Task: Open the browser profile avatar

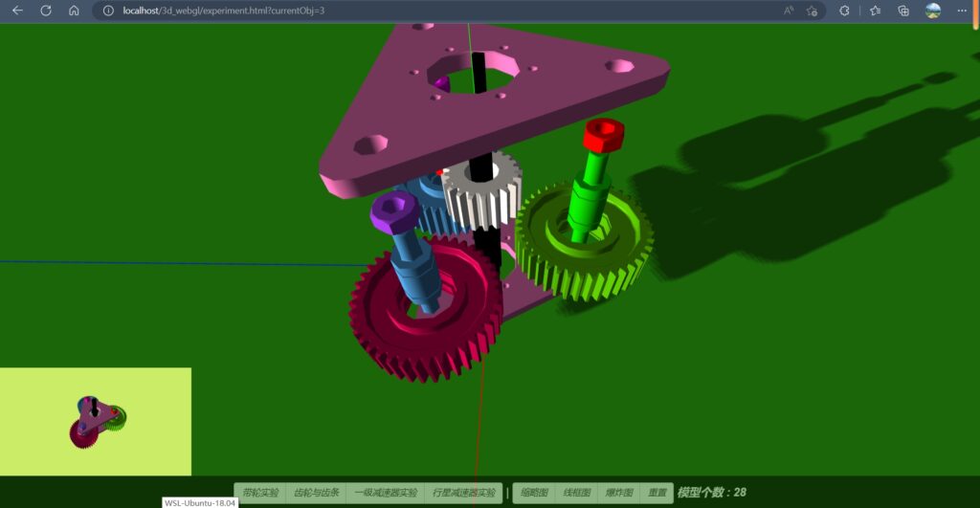Action: [x=933, y=11]
